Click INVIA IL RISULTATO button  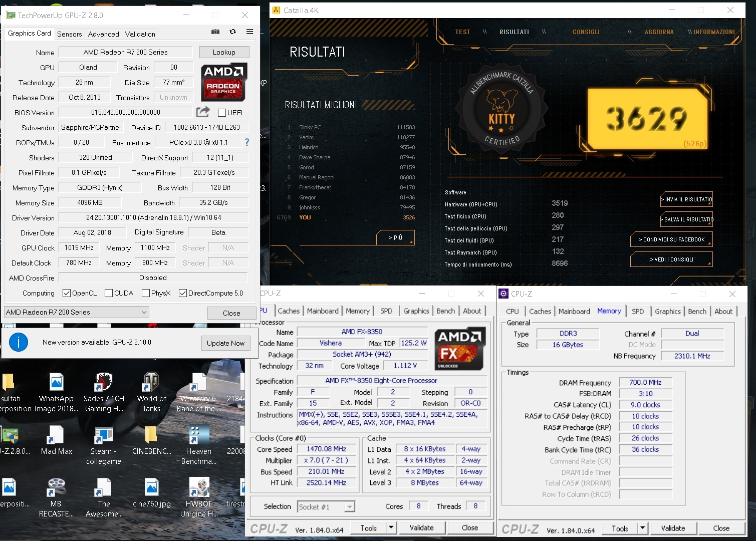(x=686, y=199)
